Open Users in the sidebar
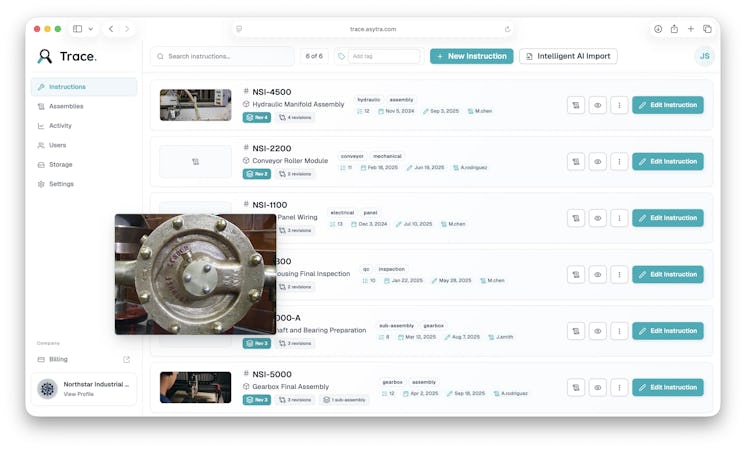This screenshot has height=450, width=746. 84,145
